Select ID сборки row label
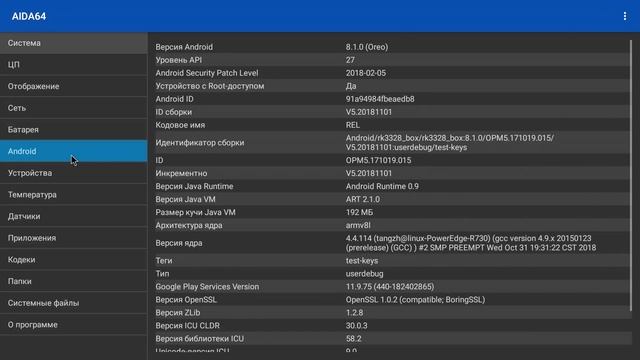Screen dimensions: 640x360 coord(173,112)
